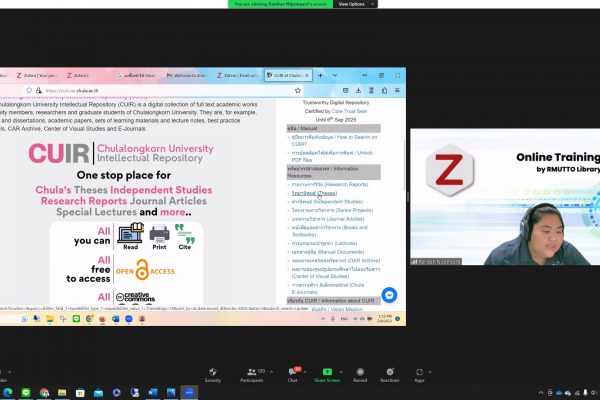Expand the Participants options caret
The image size is (600, 400).
click(x=271, y=372)
